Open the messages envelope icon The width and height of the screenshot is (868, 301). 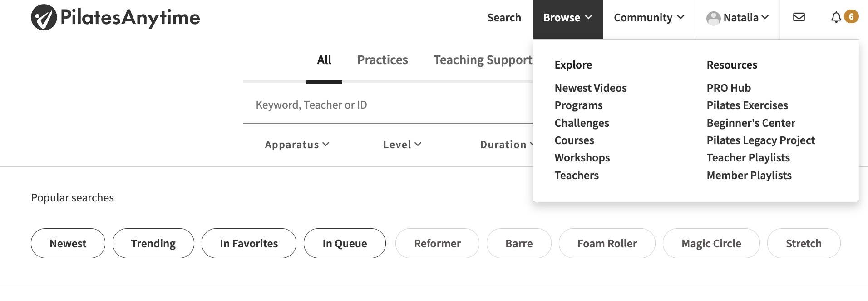[x=799, y=17]
